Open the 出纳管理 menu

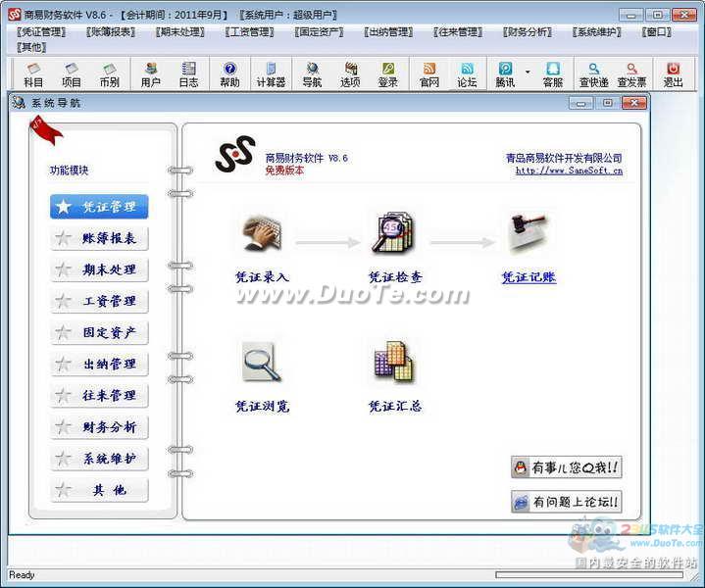point(388,32)
